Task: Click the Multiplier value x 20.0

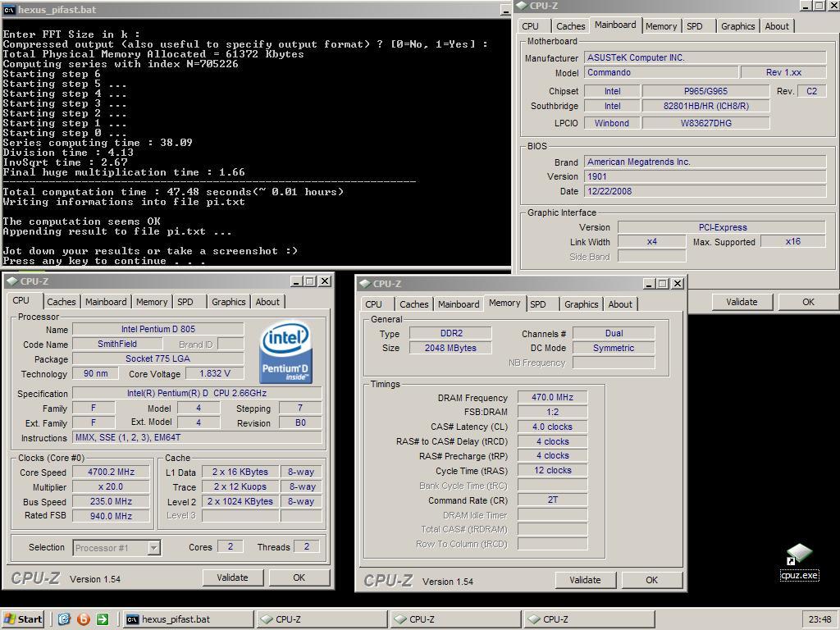Action: coord(111,487)
